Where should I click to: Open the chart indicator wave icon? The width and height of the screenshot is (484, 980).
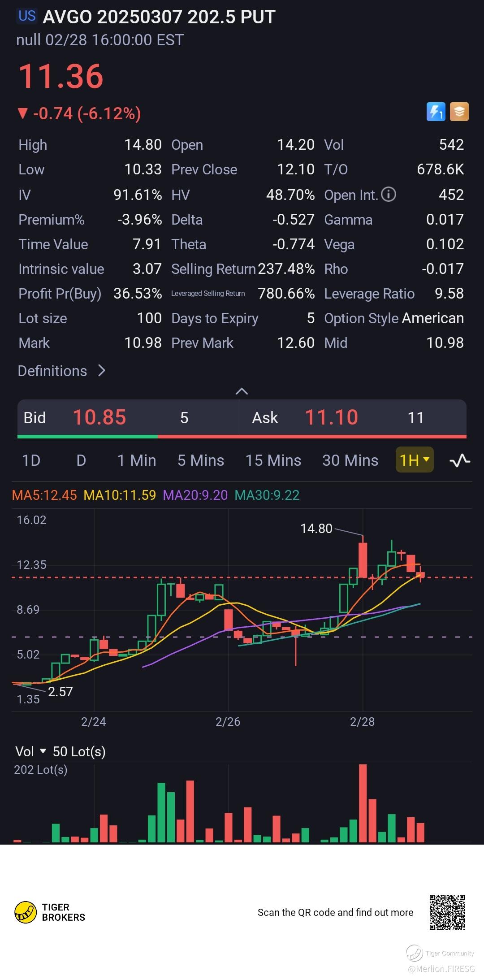(x=460, y=460)
